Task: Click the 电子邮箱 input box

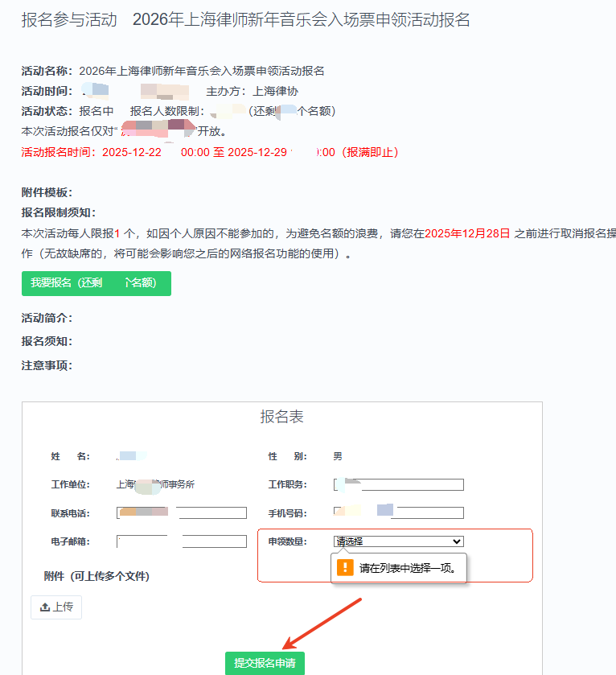Action: pos(181,541)
